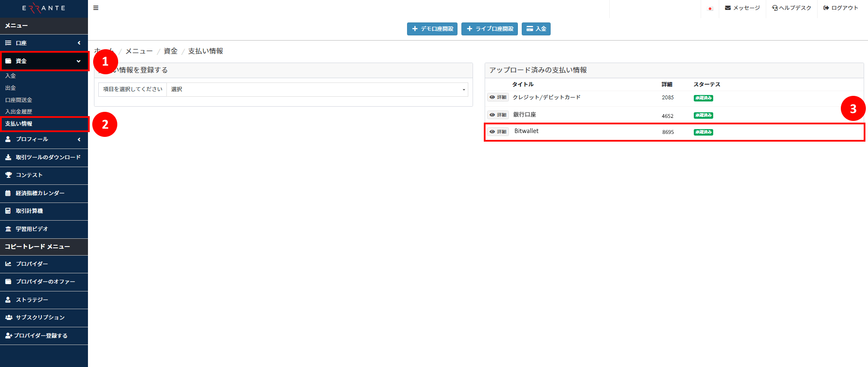868x367 pixels.
Task: Click detail value 4652
Action: [x=667, y=116]
